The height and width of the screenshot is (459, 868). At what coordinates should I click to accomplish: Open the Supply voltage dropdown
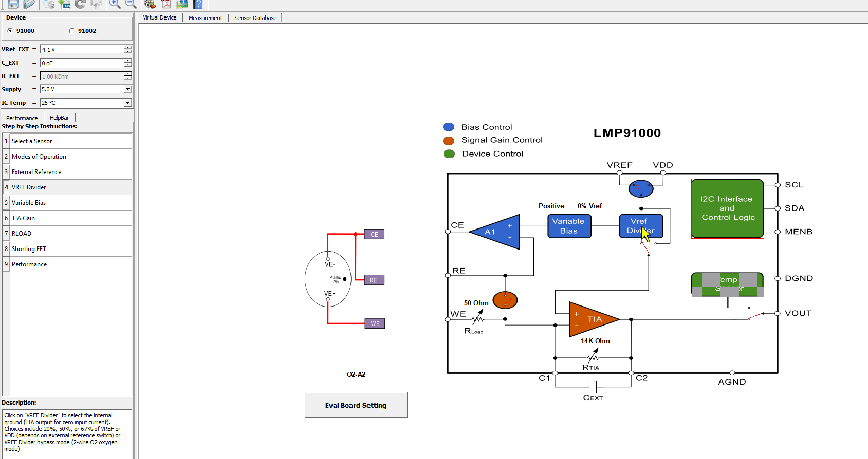[x=127, y=89]
